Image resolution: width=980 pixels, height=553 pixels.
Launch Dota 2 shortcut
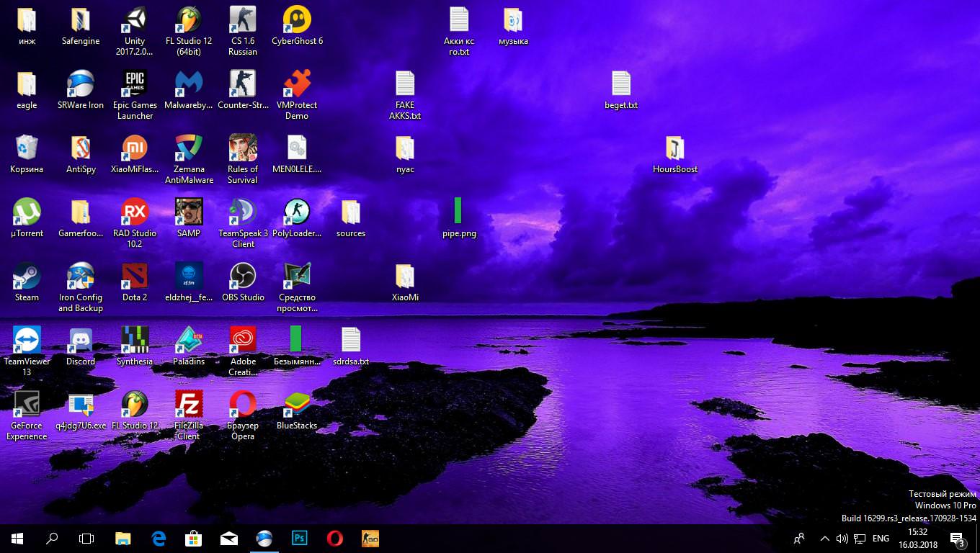pyautogui.click(x=135, y=283)
